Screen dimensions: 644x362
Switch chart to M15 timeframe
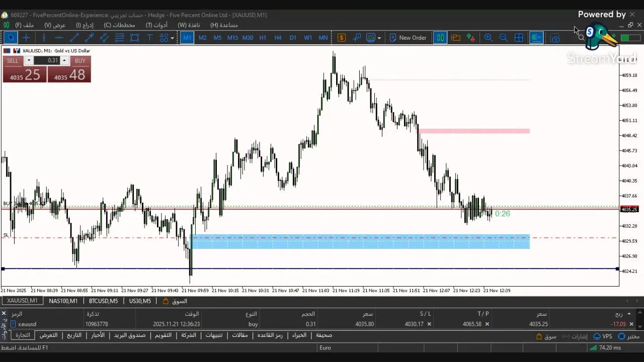tap(232, 38)
